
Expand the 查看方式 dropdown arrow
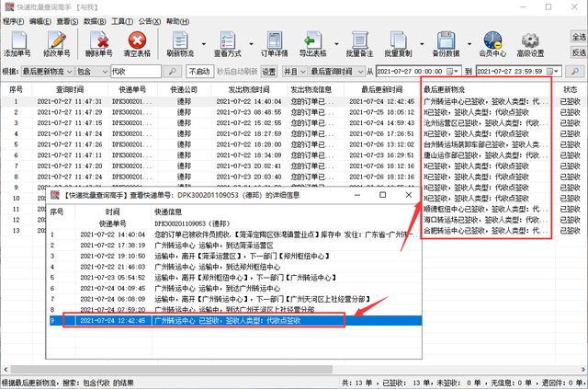pyautogui.click(x=251, y=44)
